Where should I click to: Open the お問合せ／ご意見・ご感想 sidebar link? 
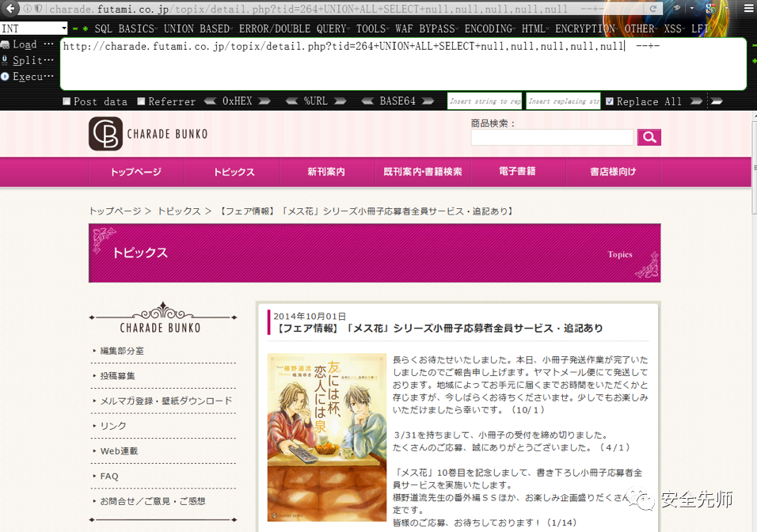153,502
